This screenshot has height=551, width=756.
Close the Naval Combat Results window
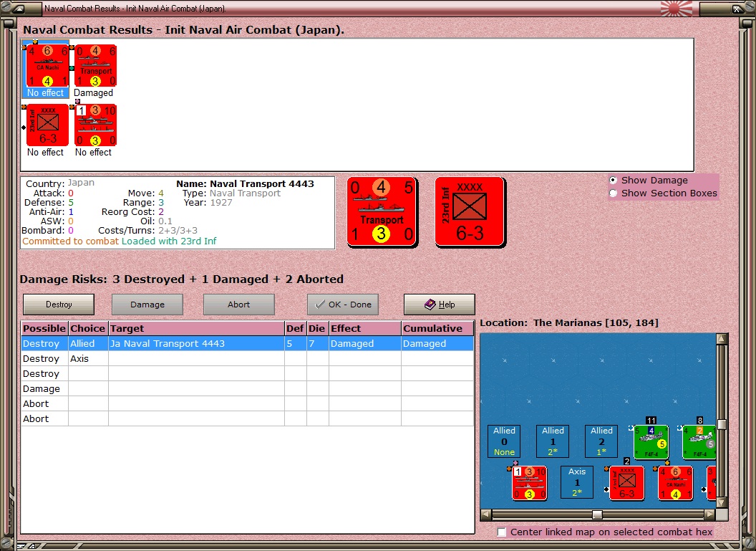[x=737, y=8]
